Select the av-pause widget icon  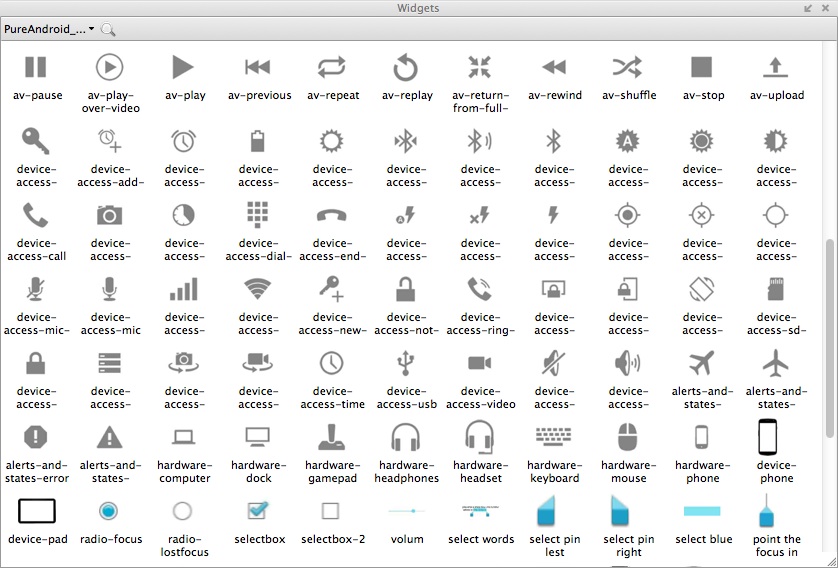(x=36, y=67)
